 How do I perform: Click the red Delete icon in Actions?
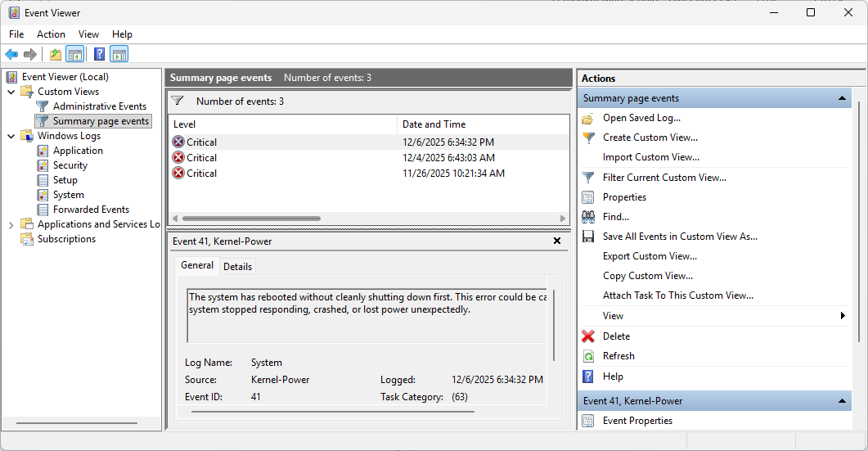(588, 336)
